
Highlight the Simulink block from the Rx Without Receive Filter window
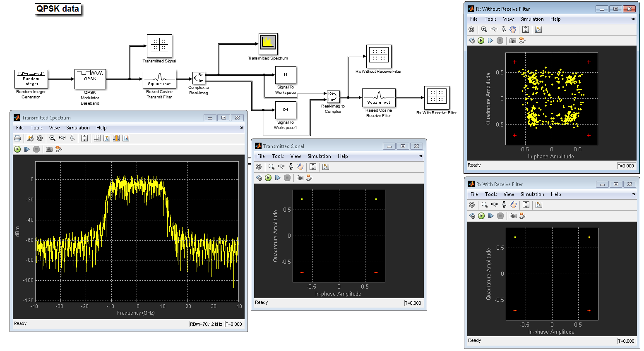522,41
